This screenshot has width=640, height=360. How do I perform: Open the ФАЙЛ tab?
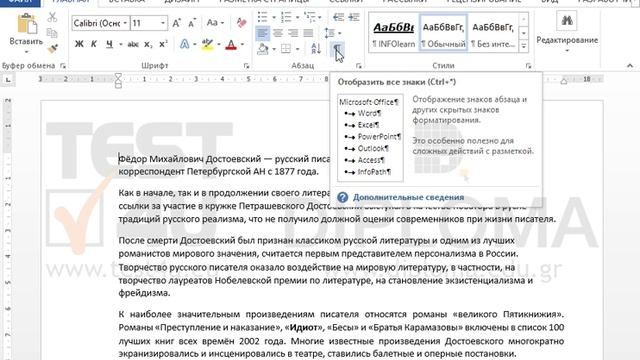point(20,2)
